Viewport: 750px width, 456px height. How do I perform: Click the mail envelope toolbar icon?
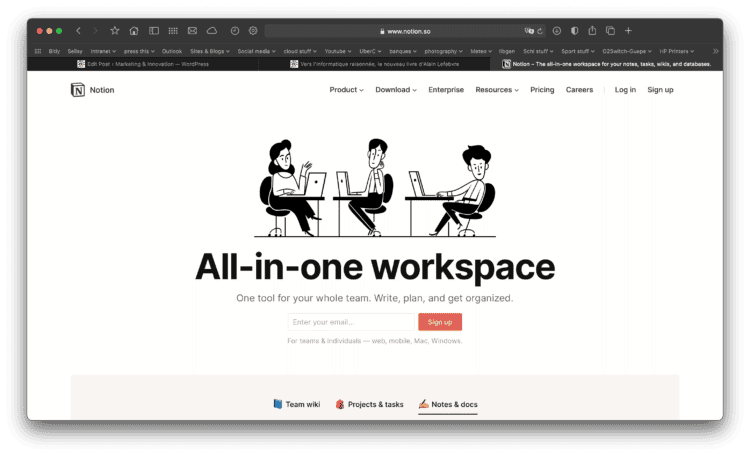tap(192, 31)
